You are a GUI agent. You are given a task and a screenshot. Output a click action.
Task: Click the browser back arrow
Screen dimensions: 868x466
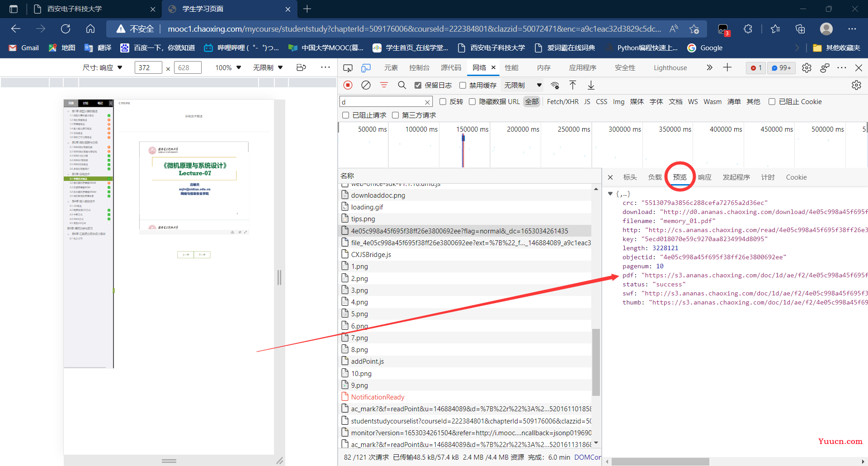tap(16, 29)
